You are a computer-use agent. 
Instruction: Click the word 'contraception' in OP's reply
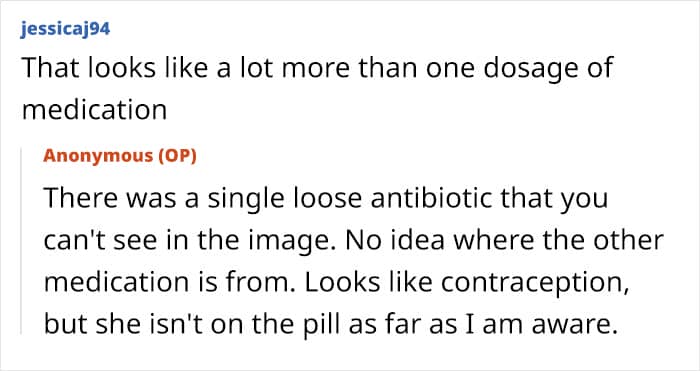[x=535, y=284]
